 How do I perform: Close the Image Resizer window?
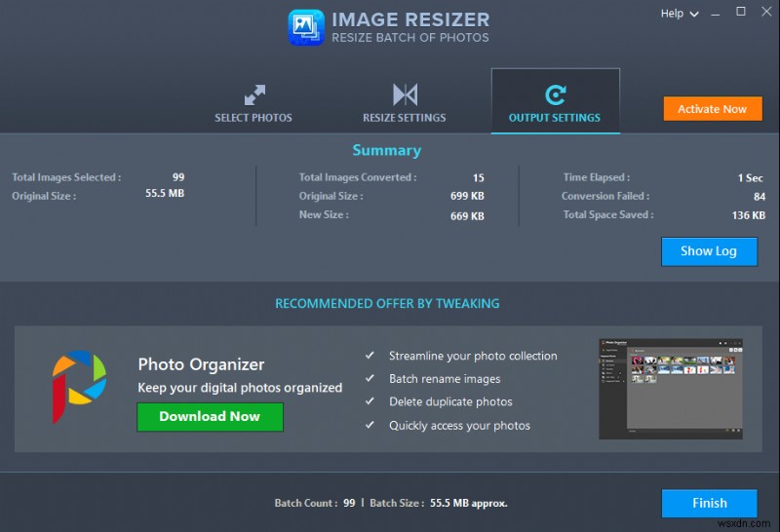[766, 12]
